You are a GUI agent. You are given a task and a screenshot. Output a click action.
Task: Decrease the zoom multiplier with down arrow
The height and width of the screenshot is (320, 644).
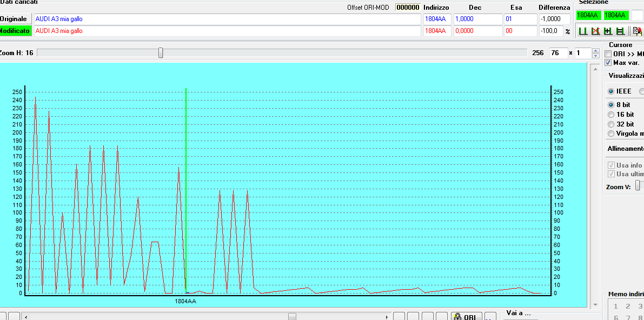coord(595,56)
